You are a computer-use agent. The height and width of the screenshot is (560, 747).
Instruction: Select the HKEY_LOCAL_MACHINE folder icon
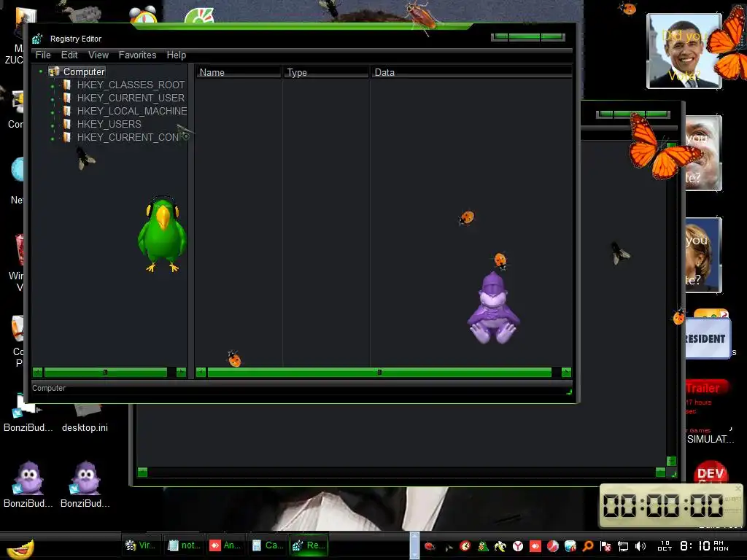(x=67, y=111)
